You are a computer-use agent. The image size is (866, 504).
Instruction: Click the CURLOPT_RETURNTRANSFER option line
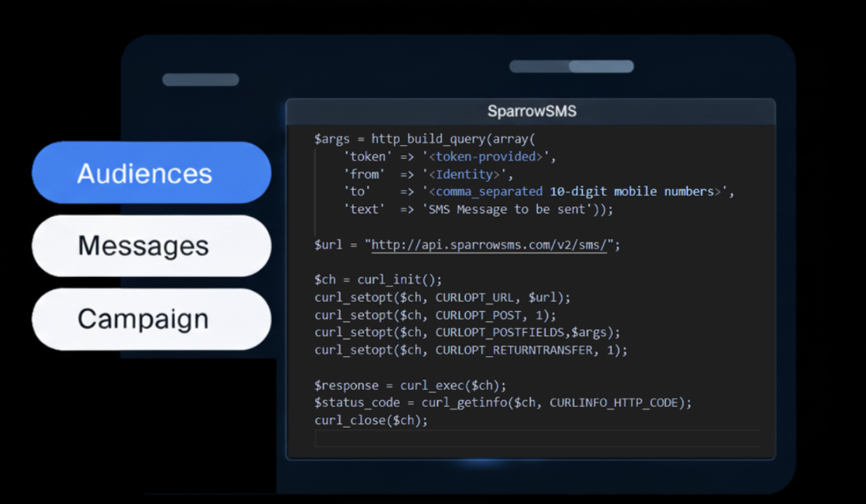tap(471, 350)
